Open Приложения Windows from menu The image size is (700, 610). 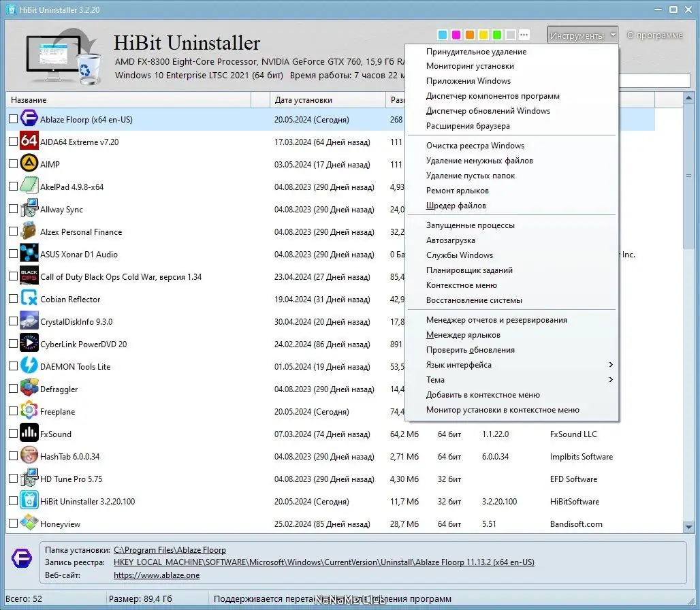(511, 81)
